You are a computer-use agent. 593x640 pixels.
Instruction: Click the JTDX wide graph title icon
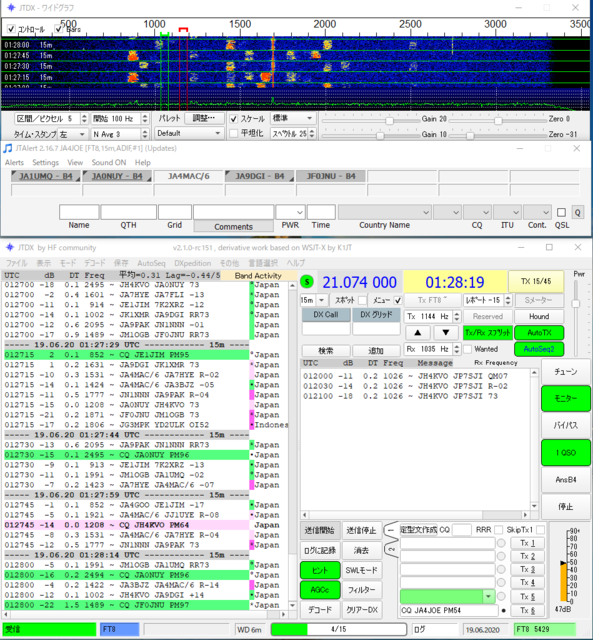click(x=11, y=7)
